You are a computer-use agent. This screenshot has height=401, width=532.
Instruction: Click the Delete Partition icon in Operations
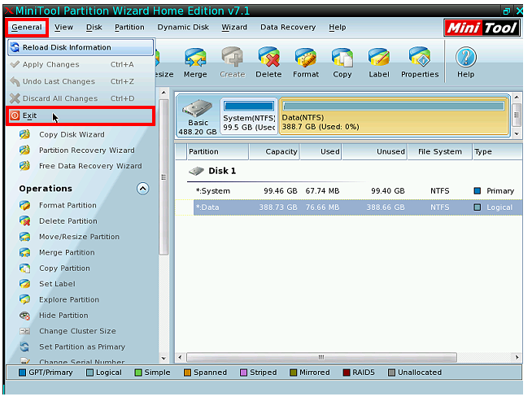click(24, 221)
